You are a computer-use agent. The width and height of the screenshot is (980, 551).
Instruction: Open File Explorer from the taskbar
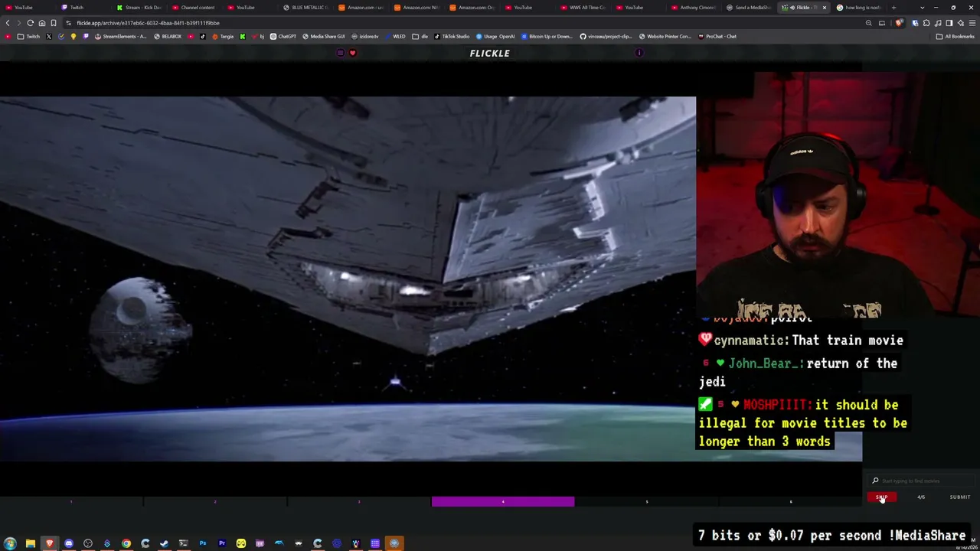[x=30, y=543]
